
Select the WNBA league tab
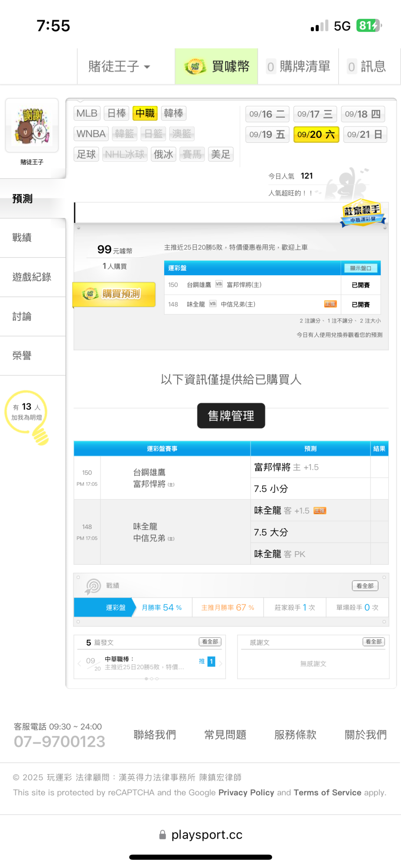pos(91,134)
